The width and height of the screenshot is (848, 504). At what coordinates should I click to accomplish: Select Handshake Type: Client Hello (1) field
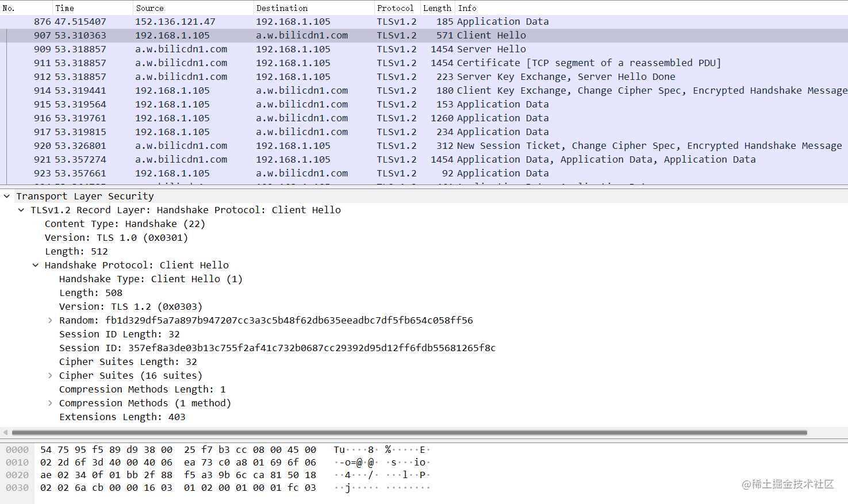point(151,279)
